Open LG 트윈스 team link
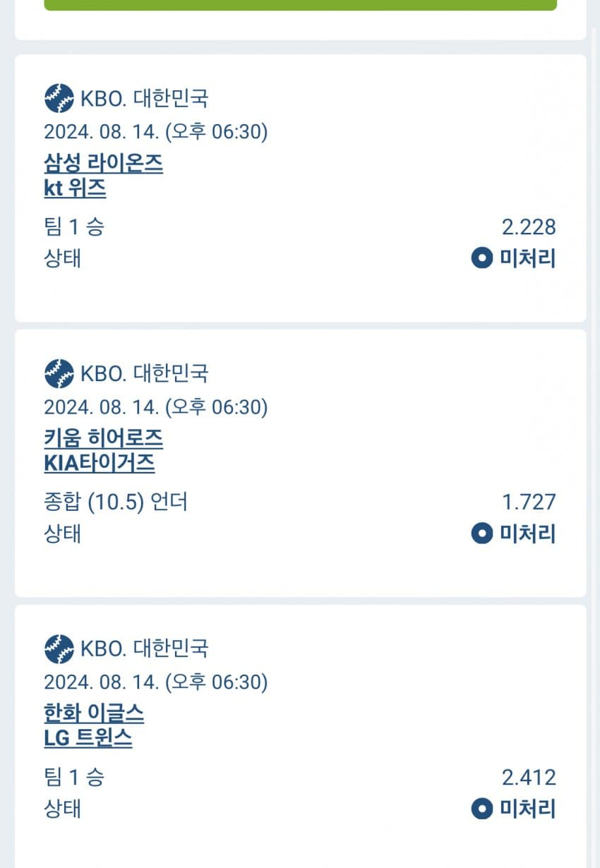The height and width of the screenshot is (868, 600). pyautogui.click(x=88, y=739)
